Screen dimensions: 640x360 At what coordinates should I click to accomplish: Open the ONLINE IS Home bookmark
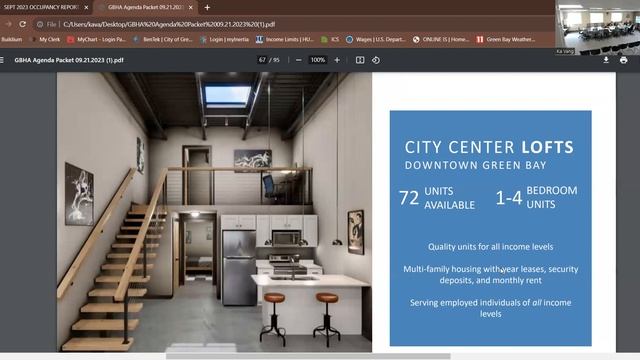point(441,40)
